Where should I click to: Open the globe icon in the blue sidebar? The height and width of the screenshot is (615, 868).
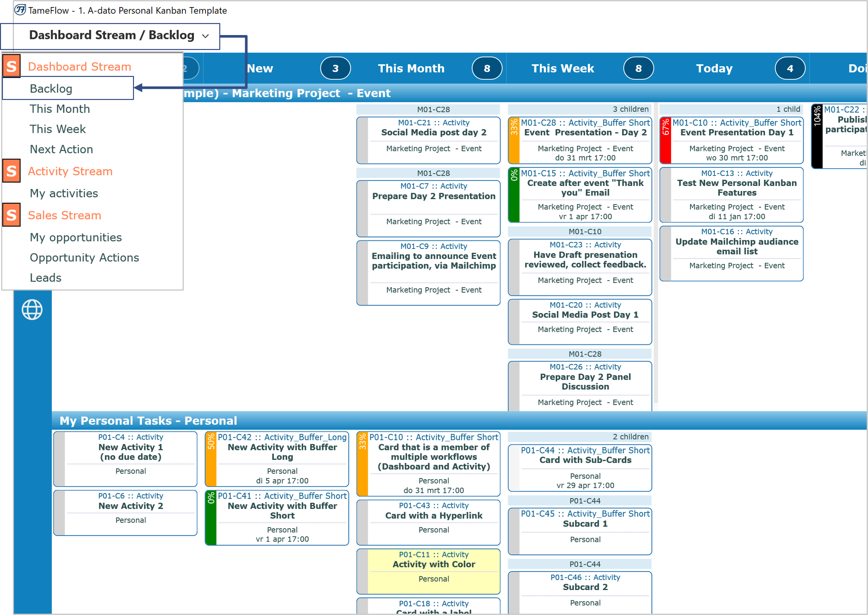click(32, 310)
